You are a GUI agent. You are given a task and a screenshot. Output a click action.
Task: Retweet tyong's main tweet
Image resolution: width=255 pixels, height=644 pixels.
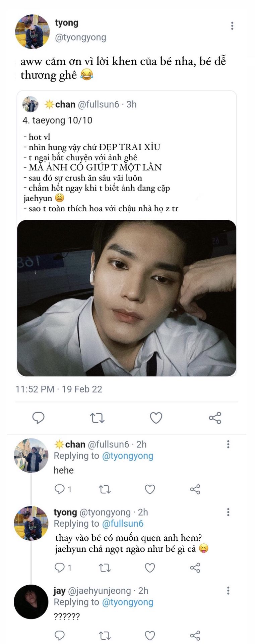97,418
